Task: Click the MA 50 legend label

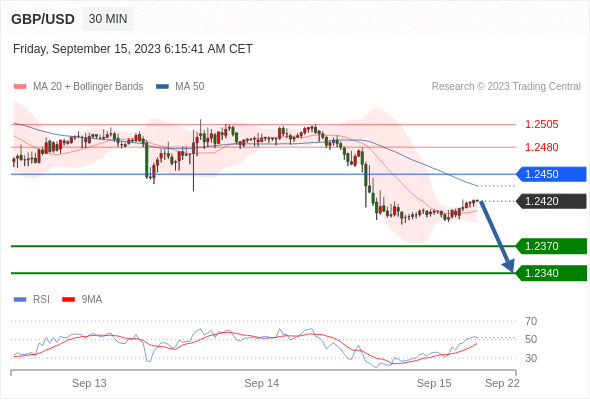Action: 190,87
